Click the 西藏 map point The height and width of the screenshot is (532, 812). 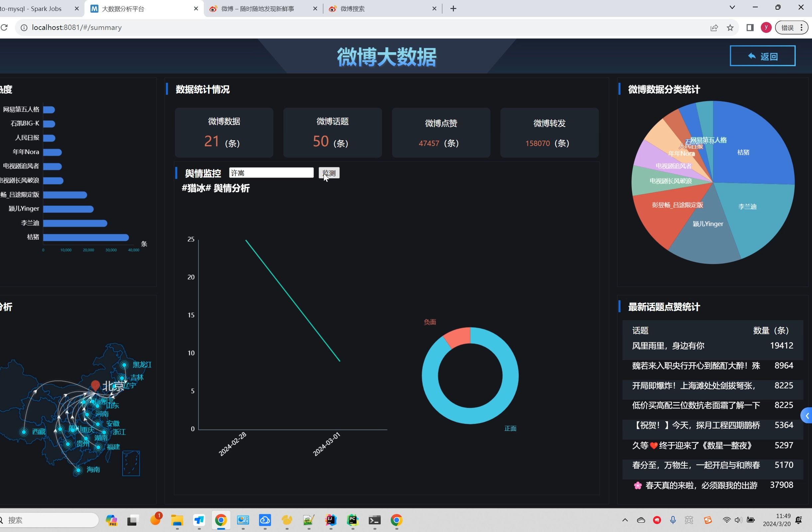pos(24,432)
